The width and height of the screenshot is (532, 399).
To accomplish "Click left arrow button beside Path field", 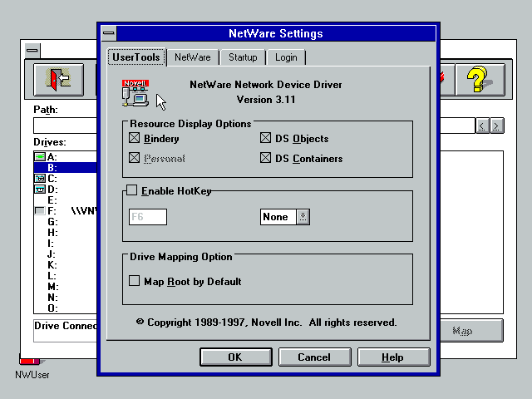I will pyautogui.click(x=482, y=126).
